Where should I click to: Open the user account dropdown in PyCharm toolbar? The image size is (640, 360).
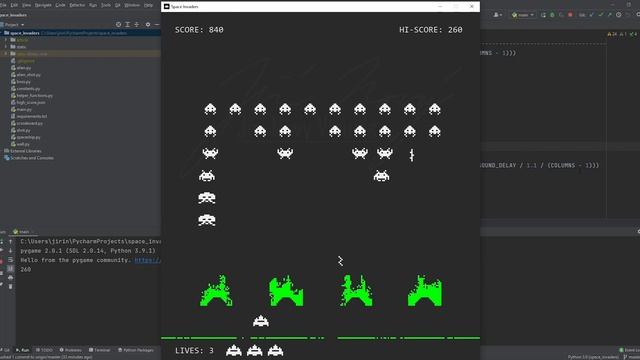tap(498, 15)
